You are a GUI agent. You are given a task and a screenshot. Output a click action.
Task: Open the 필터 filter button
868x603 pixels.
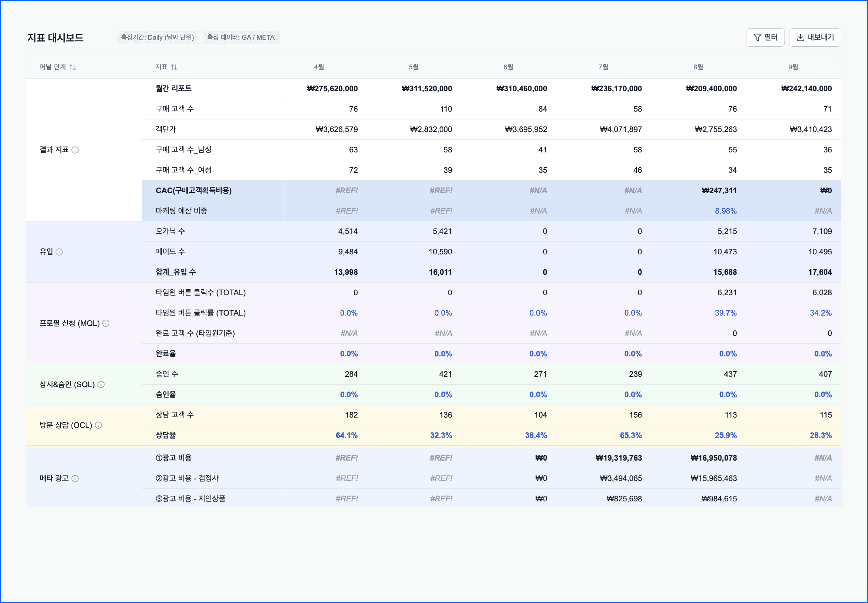click(765, 37)
